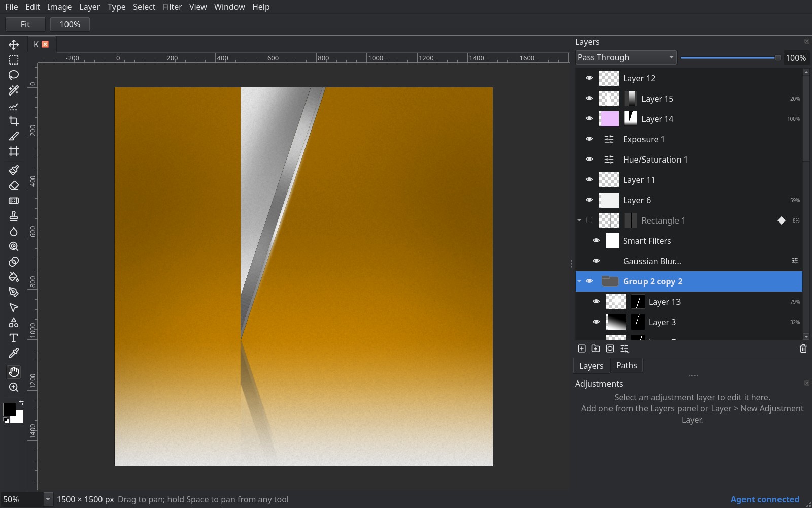
Task: Toggle visibility of Layer 15
Action: 589,99
